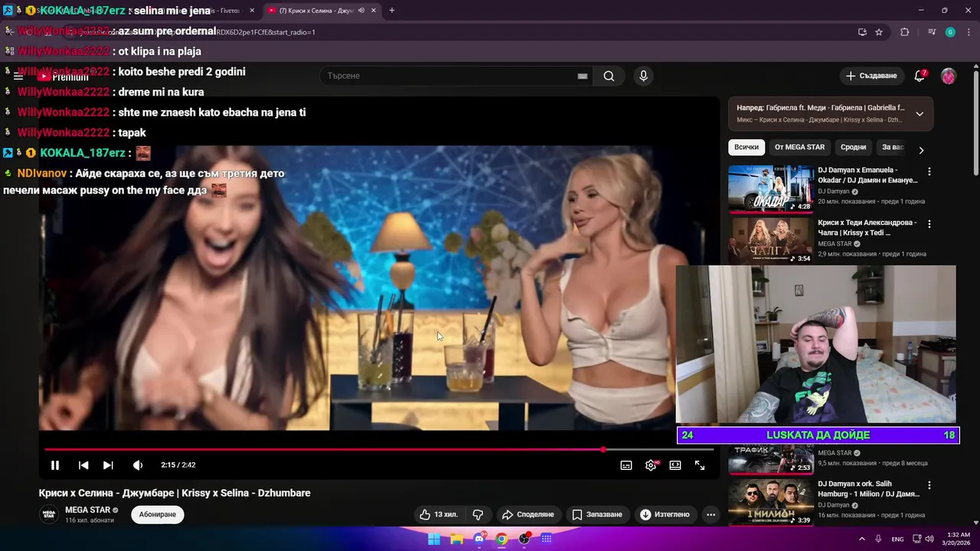
Task: Open the Windows Start menu
Action: click(x=434, y=539)
